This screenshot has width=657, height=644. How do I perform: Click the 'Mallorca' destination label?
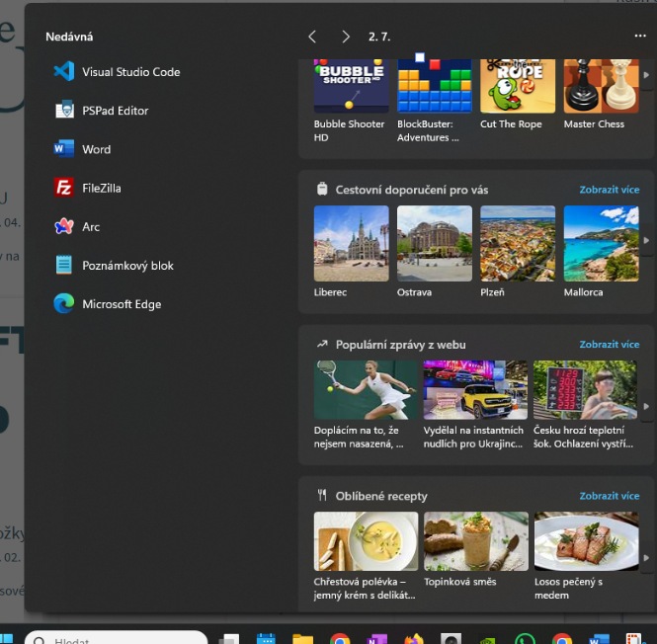[x=583, y=292]
